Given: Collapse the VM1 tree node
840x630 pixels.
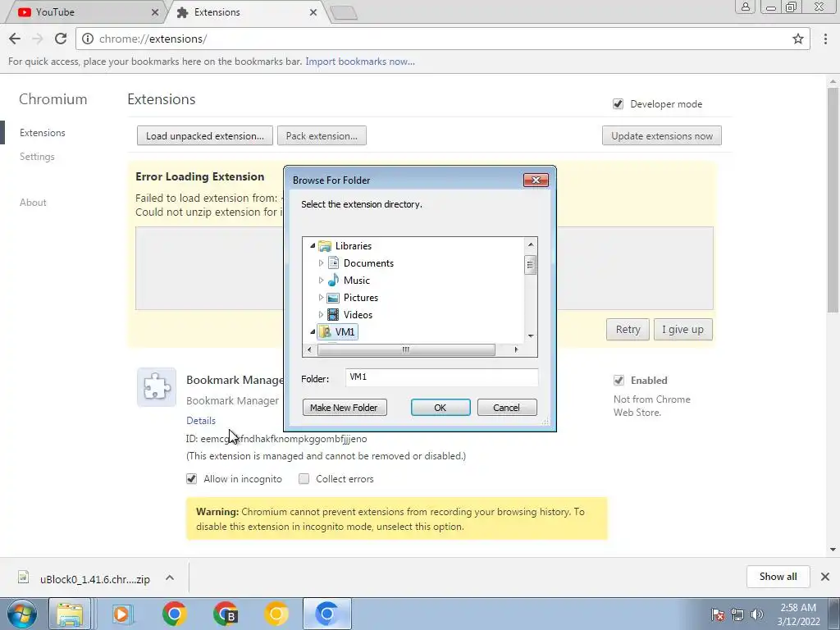Looking at the screenshot, I should (313, 332).
